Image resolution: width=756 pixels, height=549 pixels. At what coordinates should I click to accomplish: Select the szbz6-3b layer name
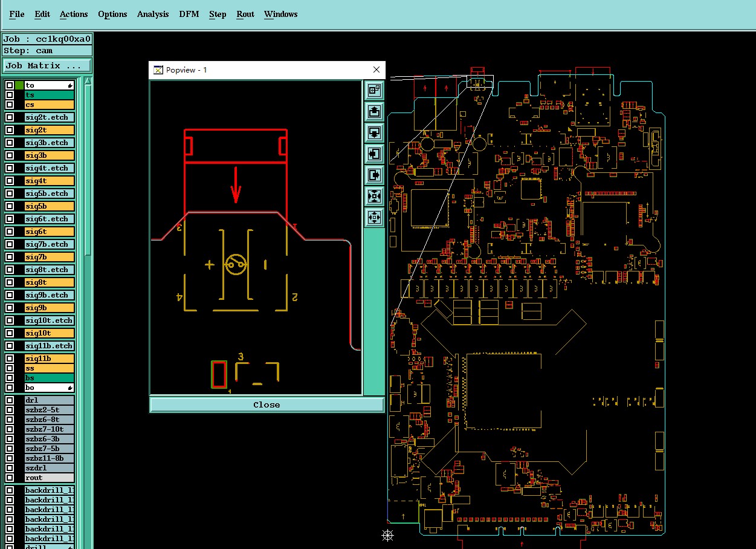coord(50,439)
